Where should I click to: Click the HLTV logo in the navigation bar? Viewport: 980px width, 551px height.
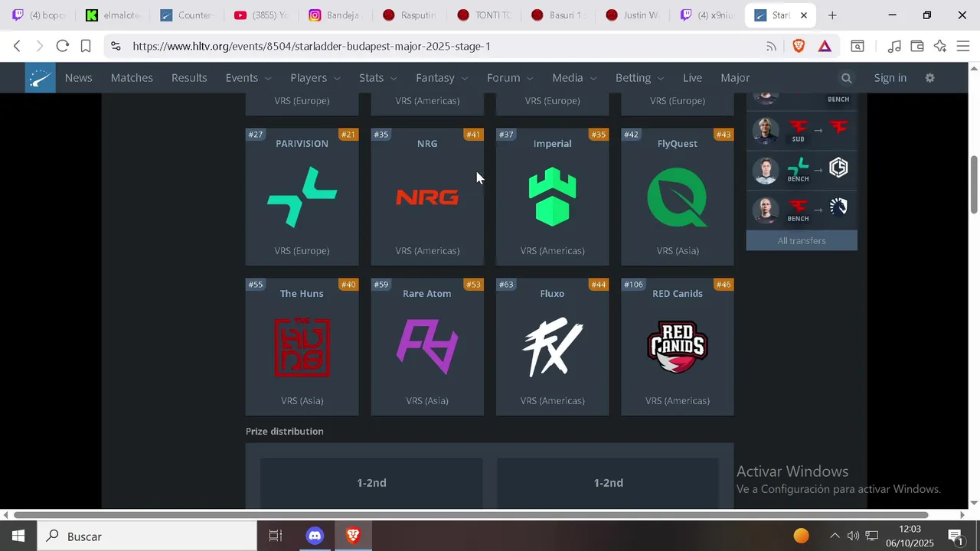[40, 77]
